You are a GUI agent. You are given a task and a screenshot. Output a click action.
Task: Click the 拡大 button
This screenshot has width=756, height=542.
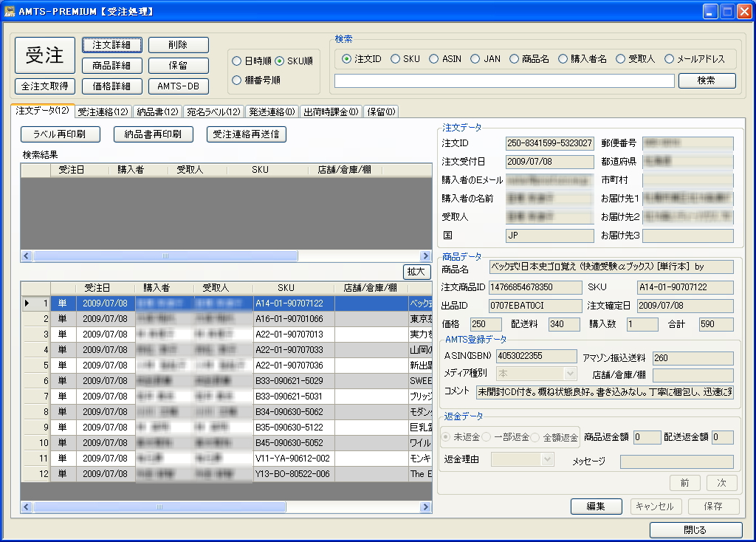click(416, 272)
